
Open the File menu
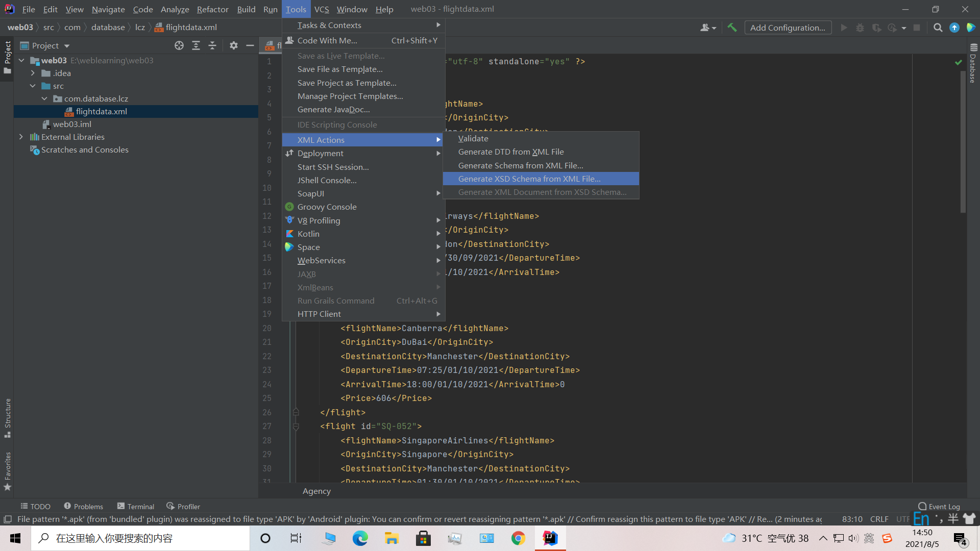click(x=29, y=9)
